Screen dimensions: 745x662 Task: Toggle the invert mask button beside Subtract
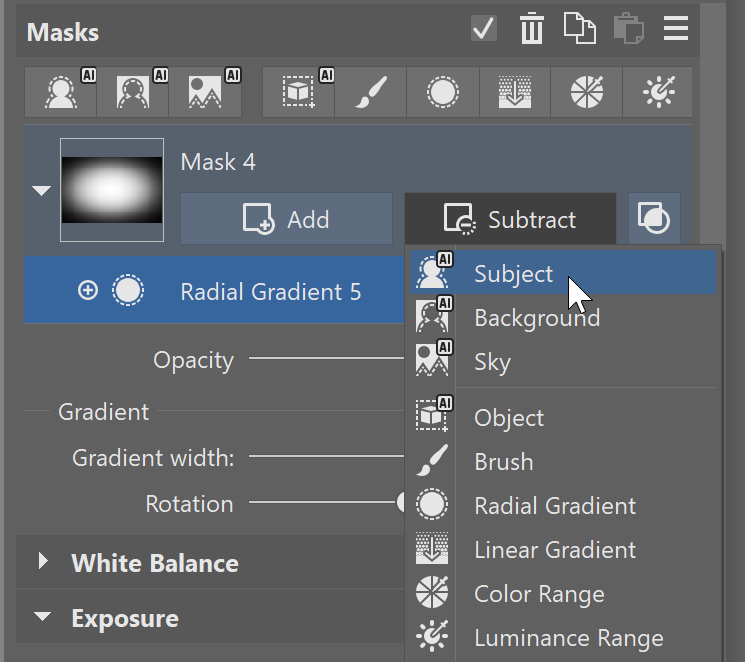(654, 219)
